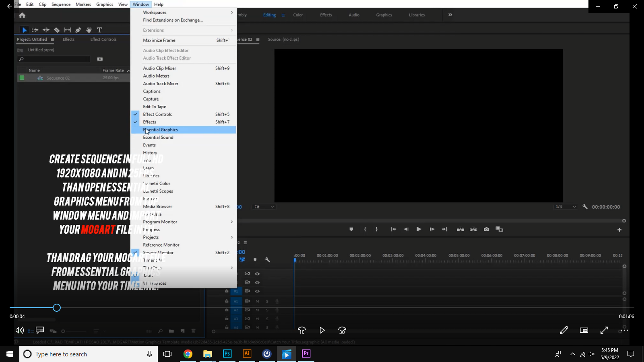Select the Razor tool
Viewport: 644px width, 362px height.
click(x=57, y=30)
